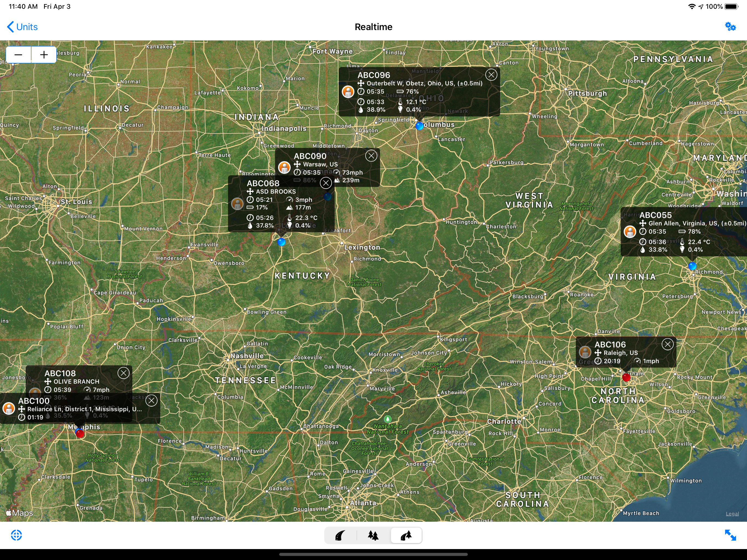
Task: Open the ABC108 unit title
Action: (60, 373)
